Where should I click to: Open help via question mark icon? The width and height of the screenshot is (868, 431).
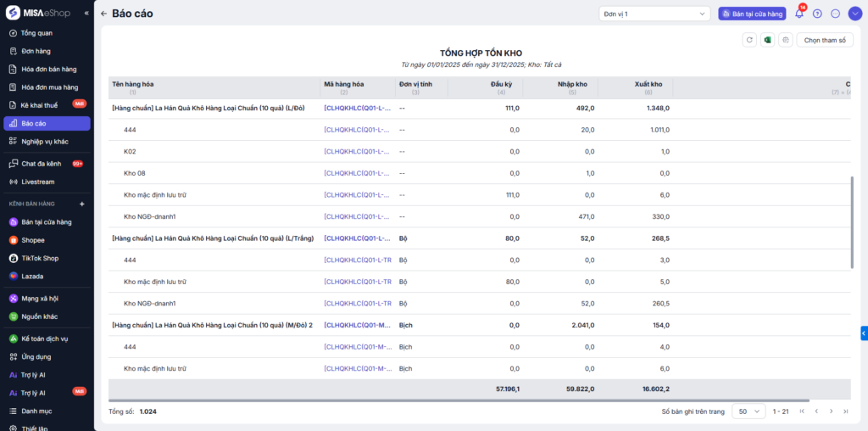point(817,14)
